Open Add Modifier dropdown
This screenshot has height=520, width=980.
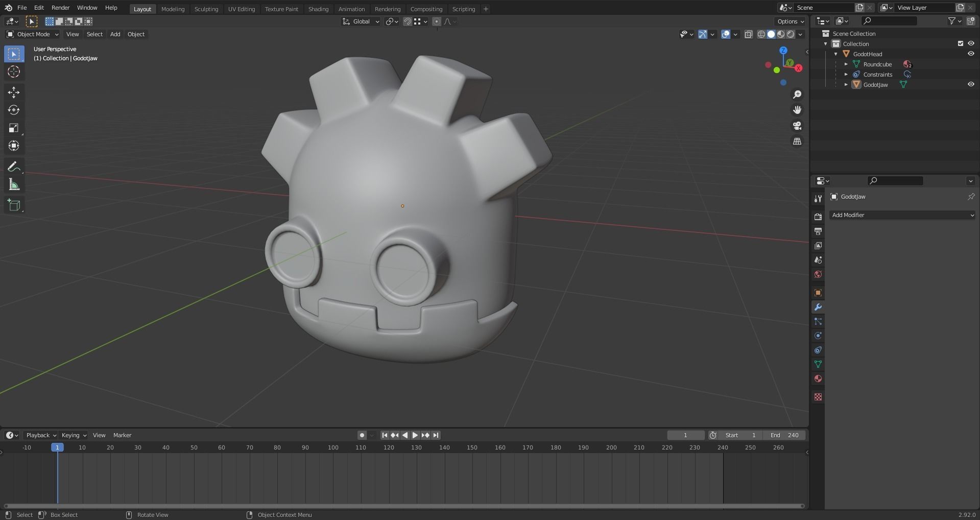[x=902, y=215]
